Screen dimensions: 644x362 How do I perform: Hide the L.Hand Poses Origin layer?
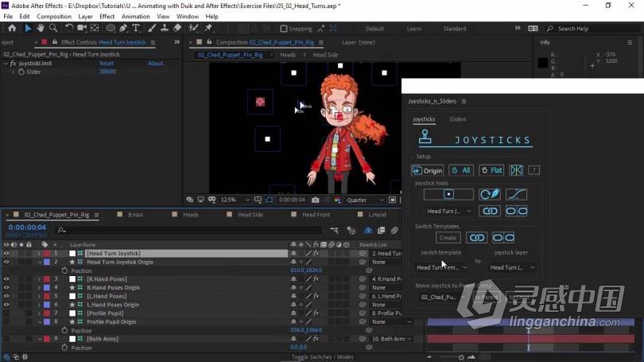tap(6, 305)
